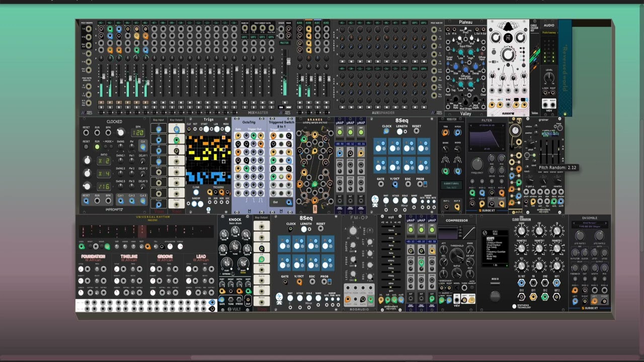Hit the RESET button on Clocked

point(86,147)
